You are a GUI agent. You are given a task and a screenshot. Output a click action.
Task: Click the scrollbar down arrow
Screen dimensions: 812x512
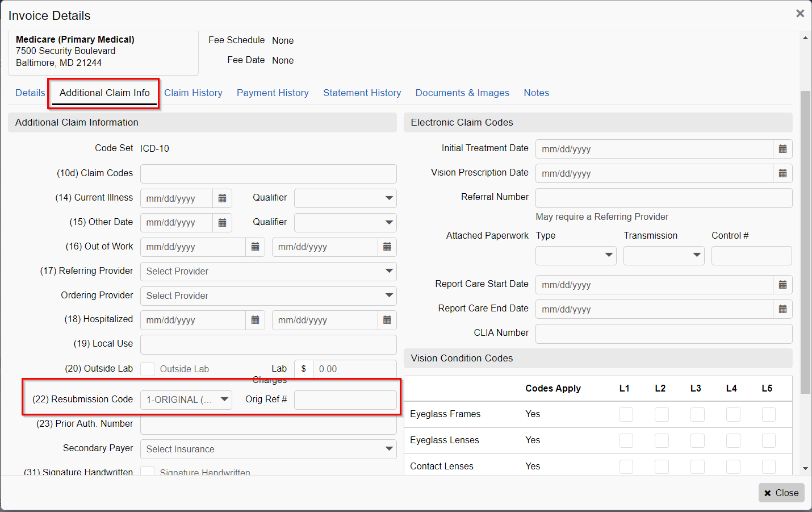tap(805, 469)
